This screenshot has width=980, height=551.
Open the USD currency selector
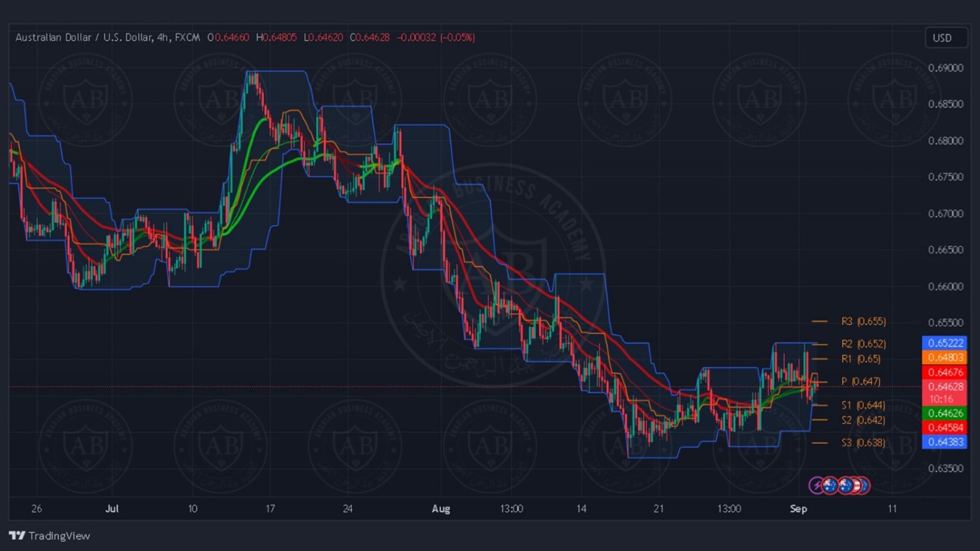coord(946,38)
